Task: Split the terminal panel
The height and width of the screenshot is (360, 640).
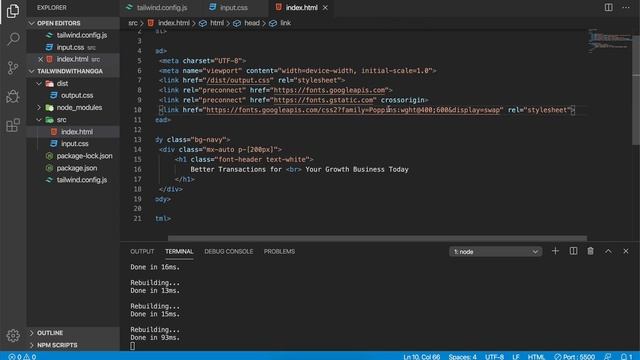Action: [x=573, y=251]
